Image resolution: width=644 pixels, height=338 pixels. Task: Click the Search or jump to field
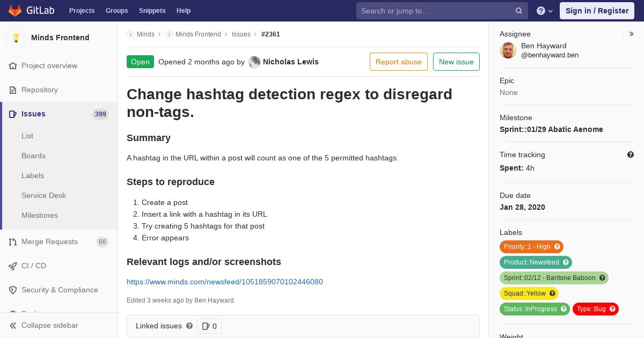click(x=442, y=11)
